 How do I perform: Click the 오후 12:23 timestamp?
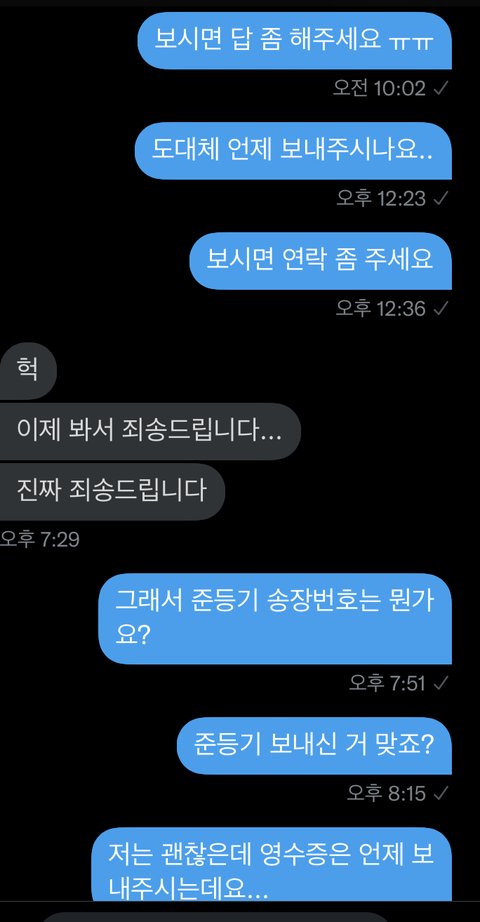pos(381,198)
